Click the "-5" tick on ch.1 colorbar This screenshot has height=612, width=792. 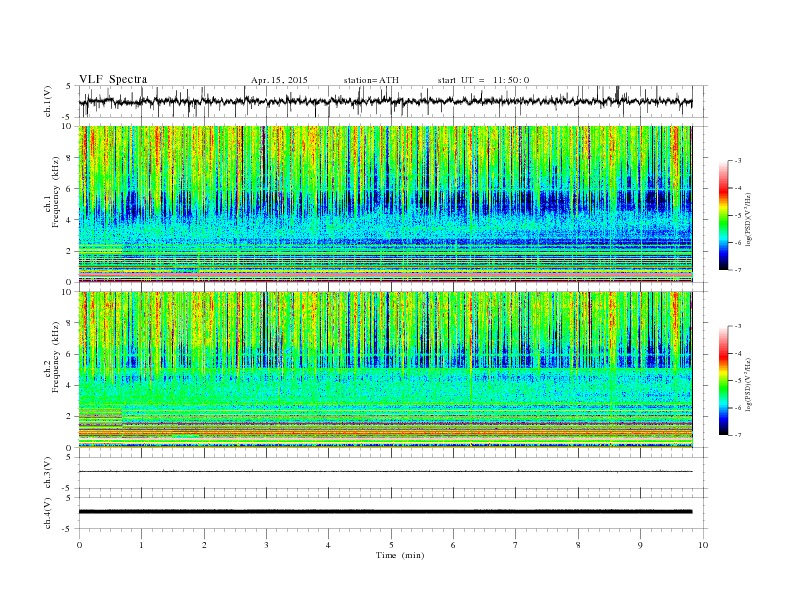click(x=738, y=216)
